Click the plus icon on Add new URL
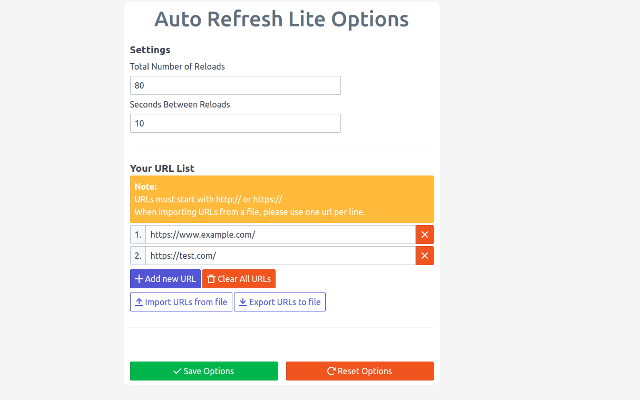 pos(139,279)
